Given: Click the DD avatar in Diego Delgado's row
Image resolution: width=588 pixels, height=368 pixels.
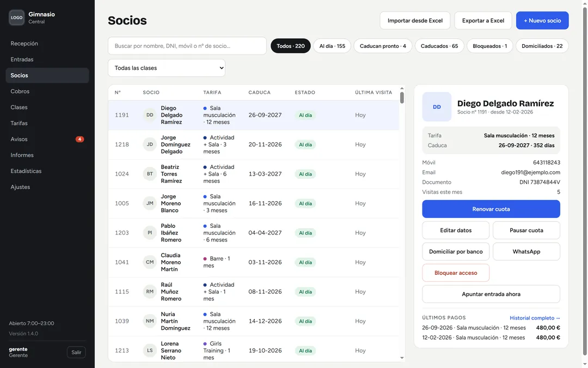Looking at the screenshot, I should (x=150, y=115).
